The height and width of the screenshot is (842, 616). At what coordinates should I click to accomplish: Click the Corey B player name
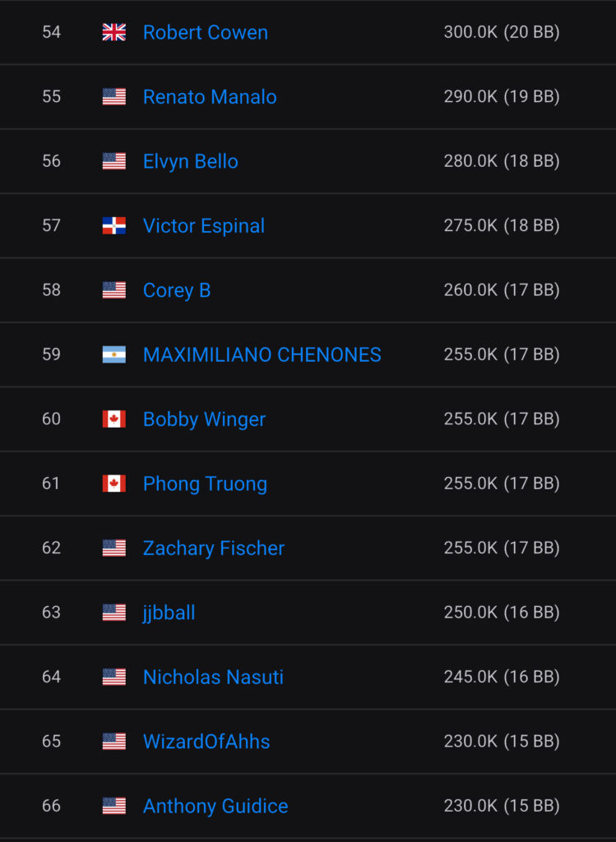[x=176, y=290]
